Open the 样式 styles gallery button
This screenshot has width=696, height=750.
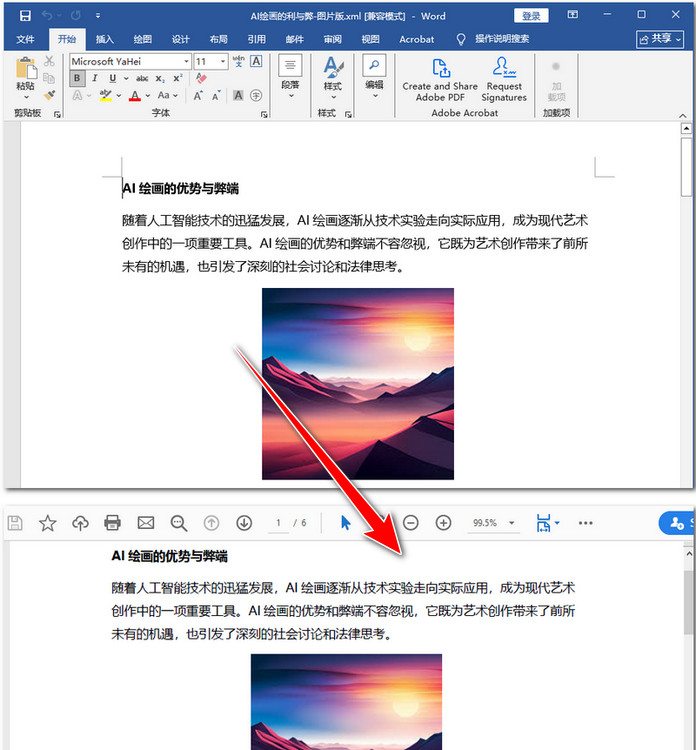coord(333,78)
